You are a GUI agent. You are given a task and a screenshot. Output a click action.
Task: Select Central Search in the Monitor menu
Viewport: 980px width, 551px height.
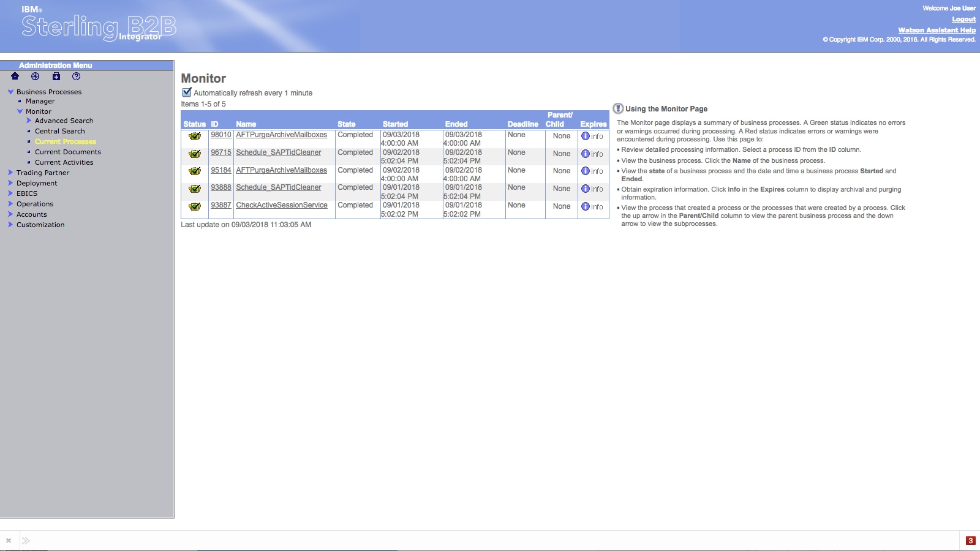tap(59, 131)
